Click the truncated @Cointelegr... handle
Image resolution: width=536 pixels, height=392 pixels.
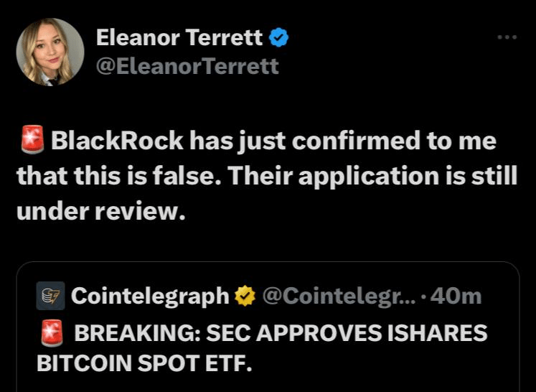(x=339, y=296)
